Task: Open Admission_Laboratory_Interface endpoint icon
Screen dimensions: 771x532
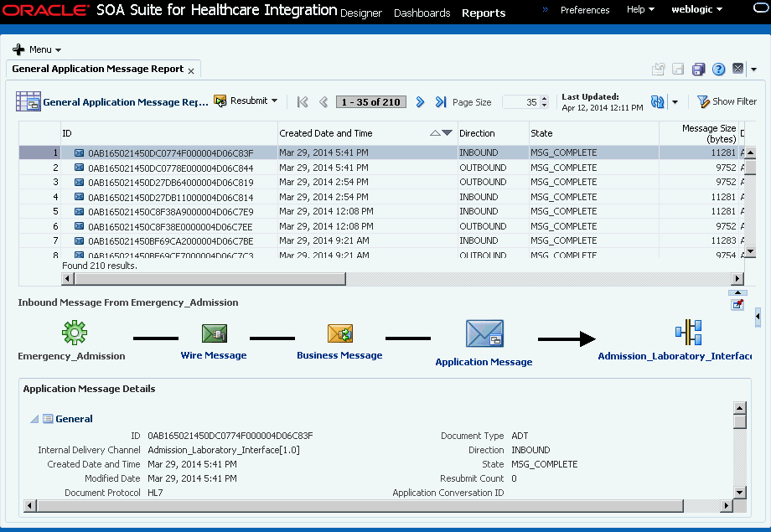Action: tap(688, 333)
